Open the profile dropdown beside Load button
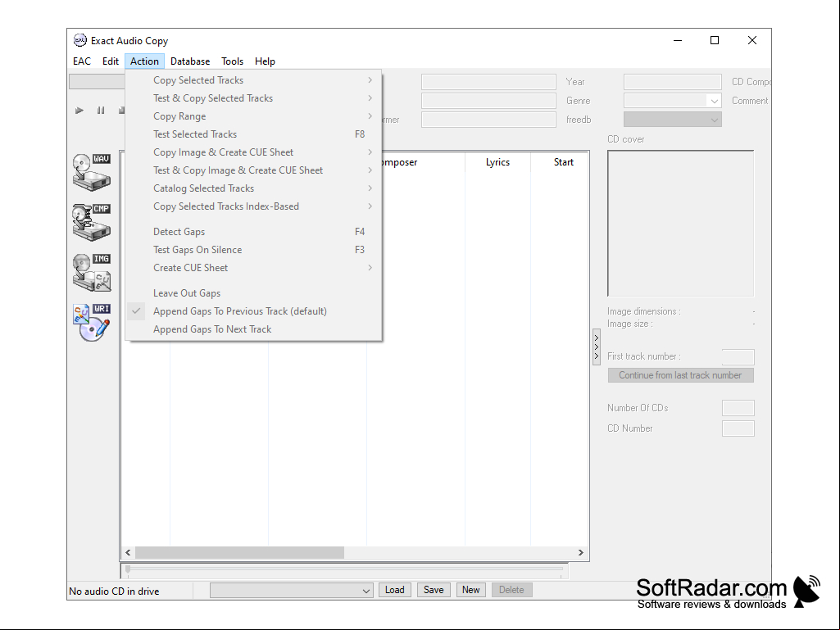This screenshot has width=840, height=630. coord(292,591)
